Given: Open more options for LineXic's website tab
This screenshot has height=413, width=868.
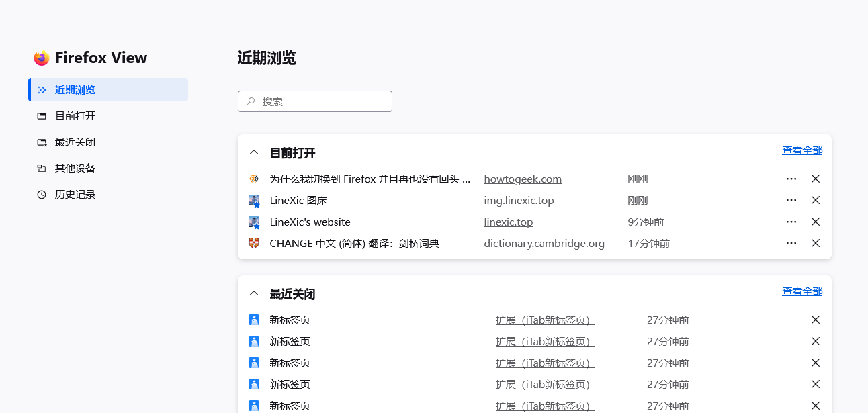Looking at the screenshot, I should 791,222.
